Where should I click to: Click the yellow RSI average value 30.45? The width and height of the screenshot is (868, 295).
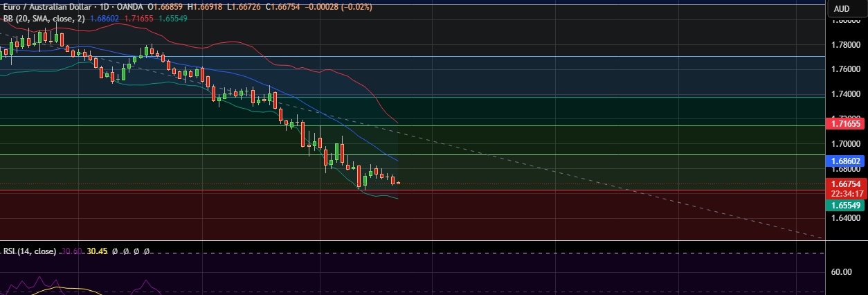(97, 251)
